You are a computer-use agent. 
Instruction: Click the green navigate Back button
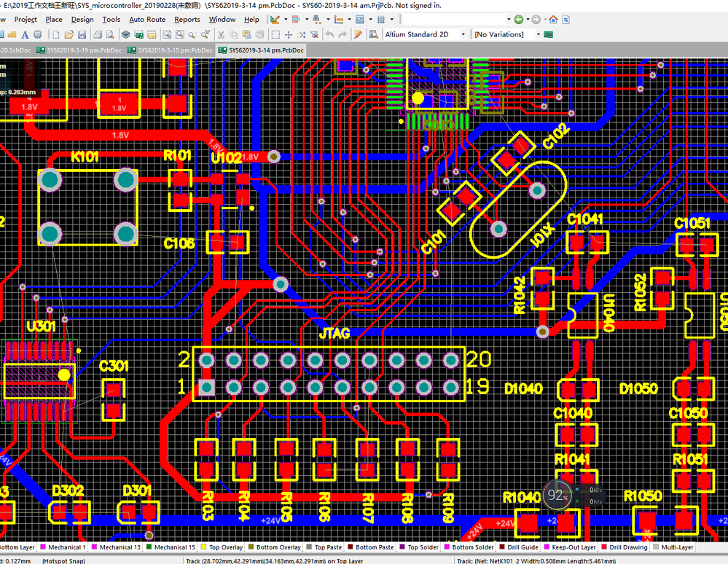click(x=519, y=20)
